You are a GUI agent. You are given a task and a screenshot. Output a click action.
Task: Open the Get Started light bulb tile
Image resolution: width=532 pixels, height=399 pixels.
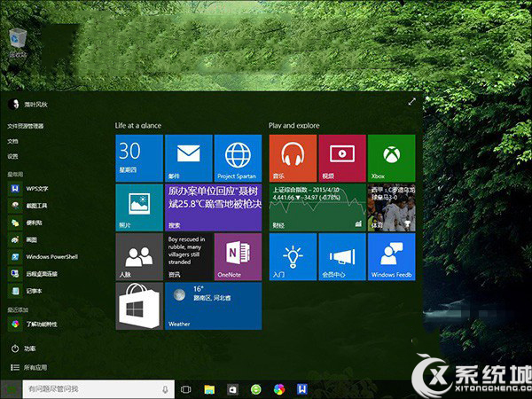(293, 256)
